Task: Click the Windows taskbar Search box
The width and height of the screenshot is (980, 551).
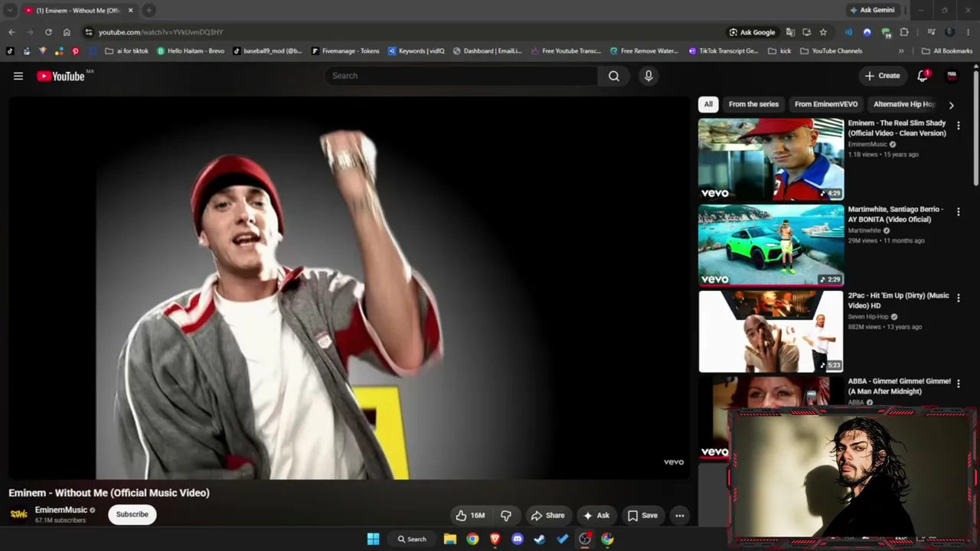Action: [x=411, y=539]
